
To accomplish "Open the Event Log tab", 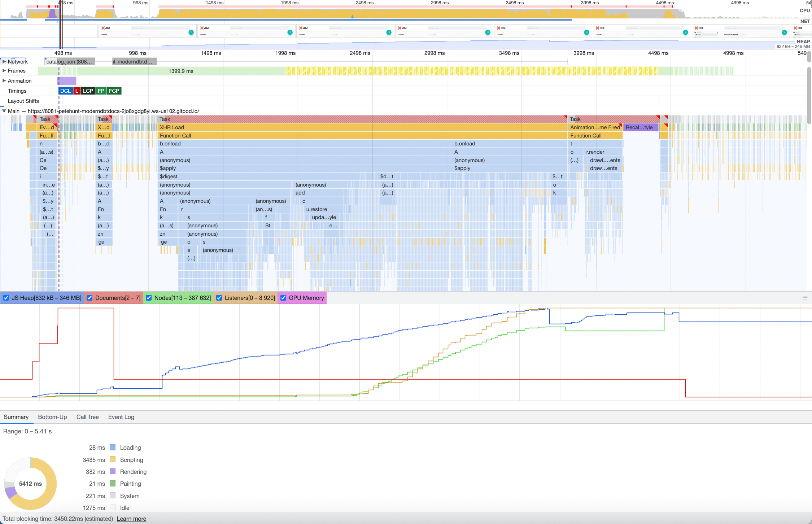I will pyautogui.click(x=121, y=417).
